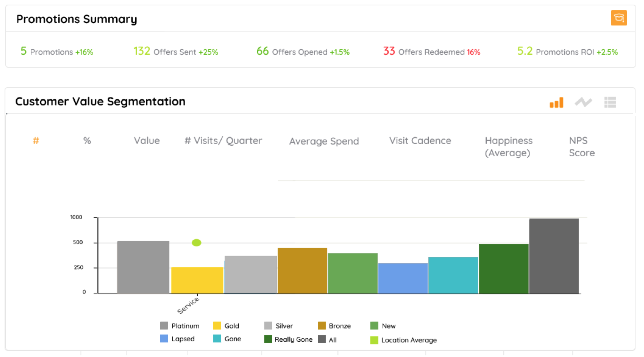Image resolution: width=644 pixels, height=357 pixels.
Task: Select # Visits/ Quarter metric
Action: point(223,141)
